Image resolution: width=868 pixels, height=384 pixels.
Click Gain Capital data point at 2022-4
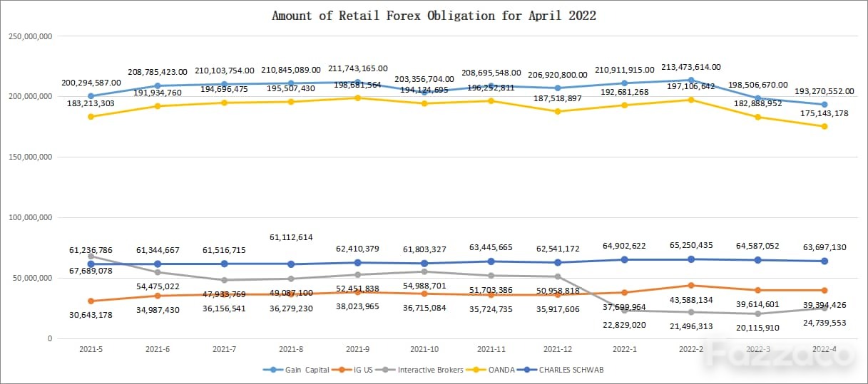(x=824, y=105)
